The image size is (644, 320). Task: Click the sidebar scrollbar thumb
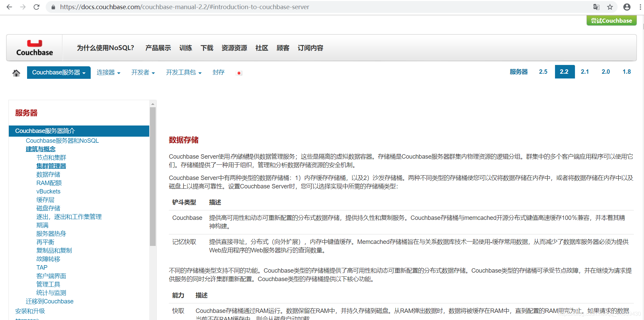[153, 176]
